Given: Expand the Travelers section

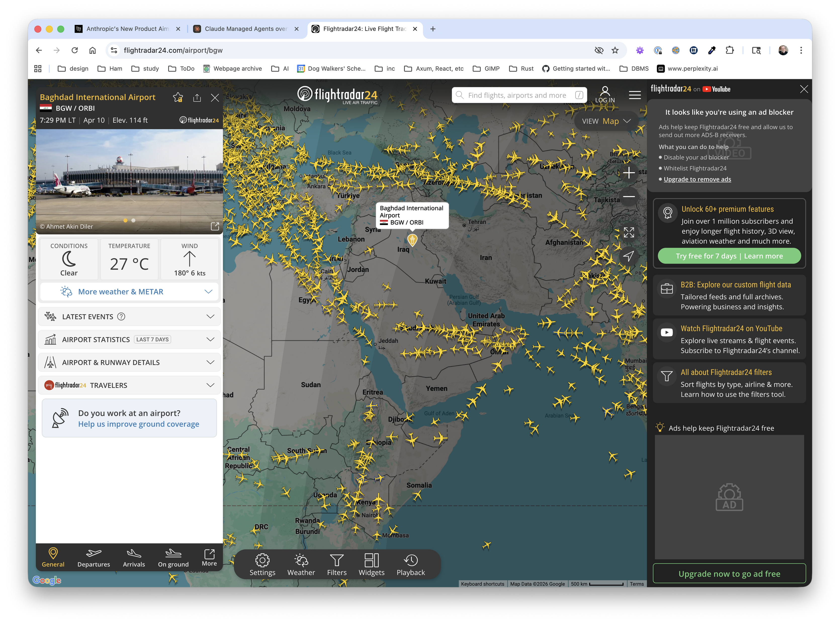Looking at the screenshot, I should tap(129, 385).
